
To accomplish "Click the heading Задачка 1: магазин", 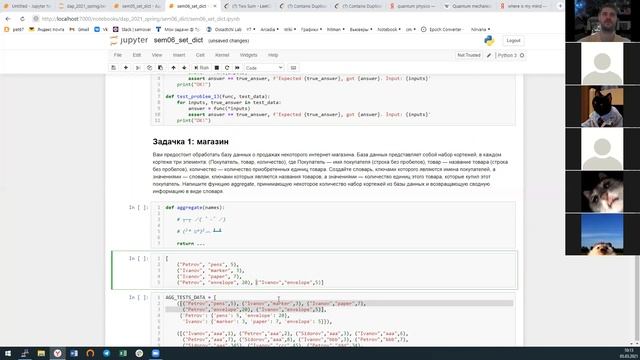I will click(191, 142).
